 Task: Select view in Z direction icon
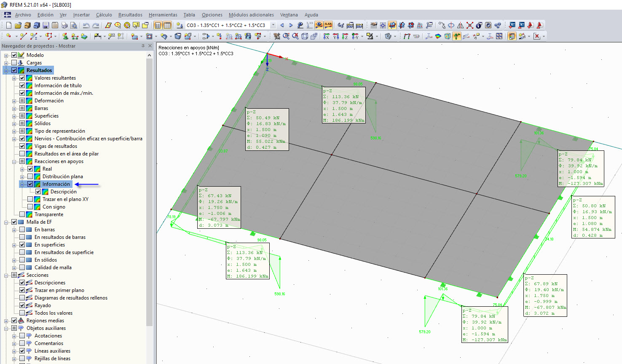pos(345,36)
